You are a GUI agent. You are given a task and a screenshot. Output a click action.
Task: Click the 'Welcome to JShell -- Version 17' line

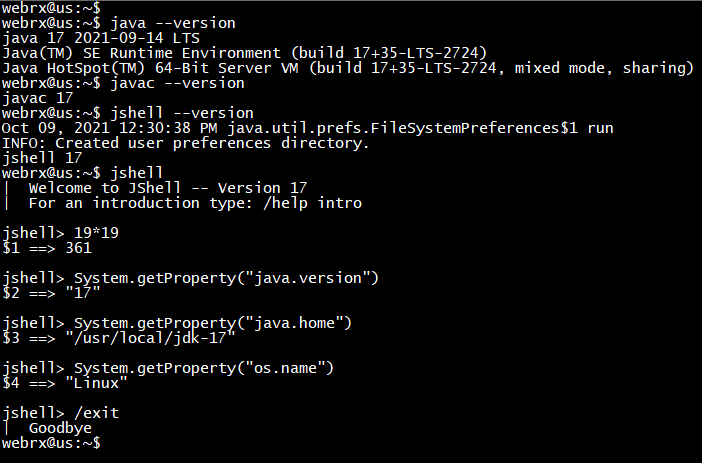pyautogui.click(x=168, y=188)
